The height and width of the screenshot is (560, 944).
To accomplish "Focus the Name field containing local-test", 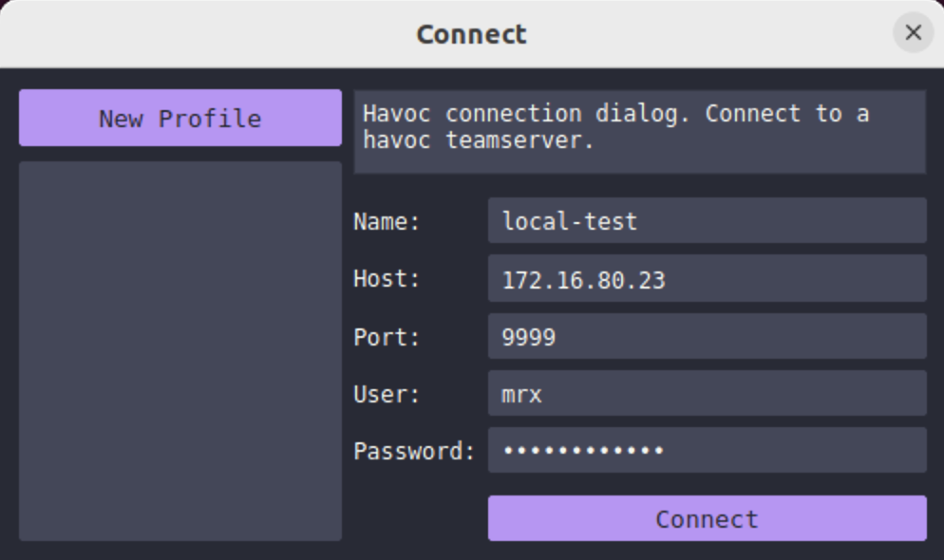I will click(x=707, y=221).
